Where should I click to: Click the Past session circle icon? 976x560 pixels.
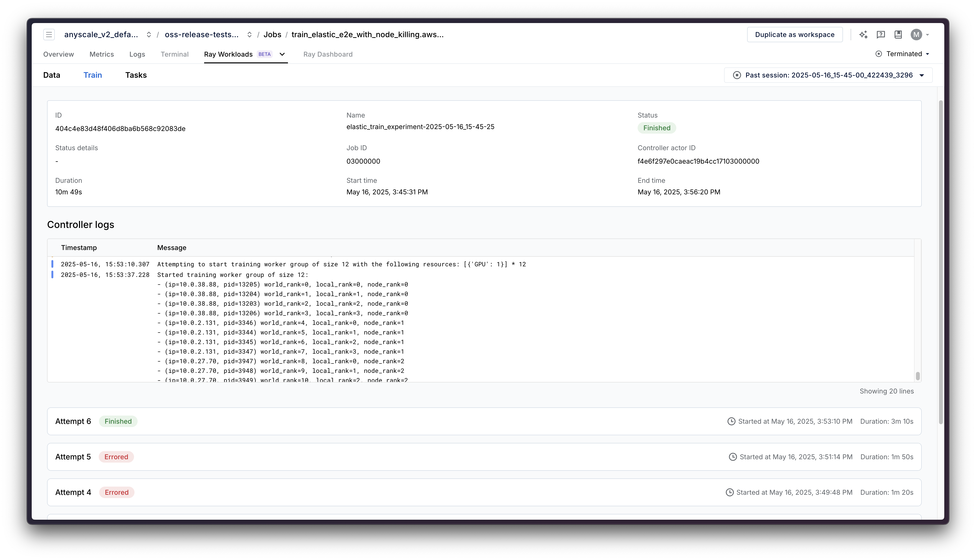coord(737,75)
